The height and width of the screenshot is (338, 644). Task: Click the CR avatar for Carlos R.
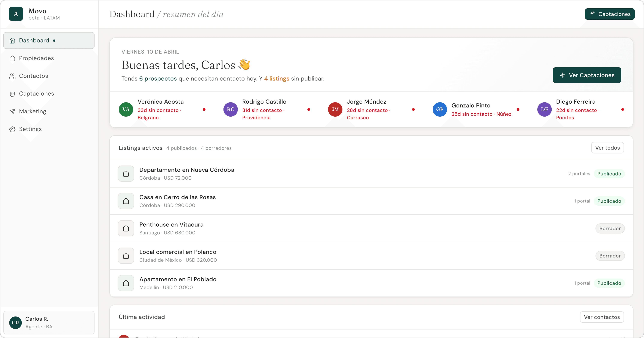tap(15, 323)
